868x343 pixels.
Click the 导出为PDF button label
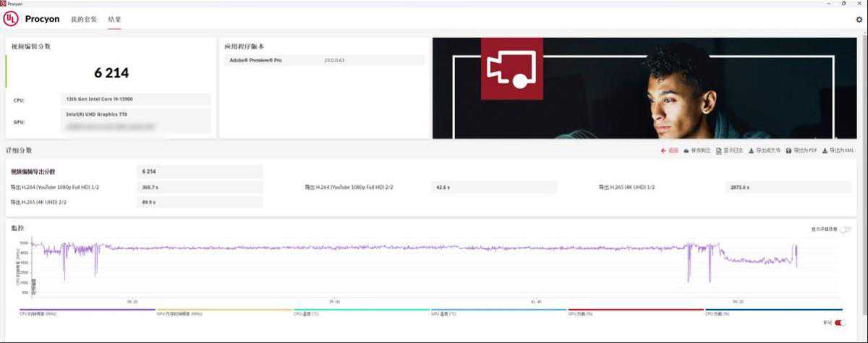[805, 151]
